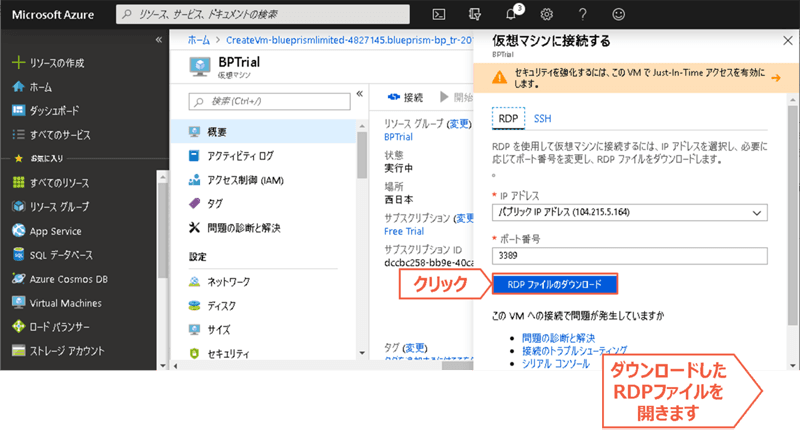Viewport: 800px width, 435px height.
Task: Switch to the SSH tab
Action: point(542,118)
